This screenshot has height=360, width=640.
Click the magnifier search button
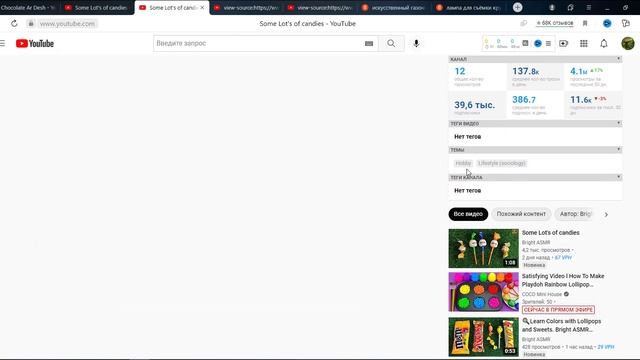(x=391, y=43)
